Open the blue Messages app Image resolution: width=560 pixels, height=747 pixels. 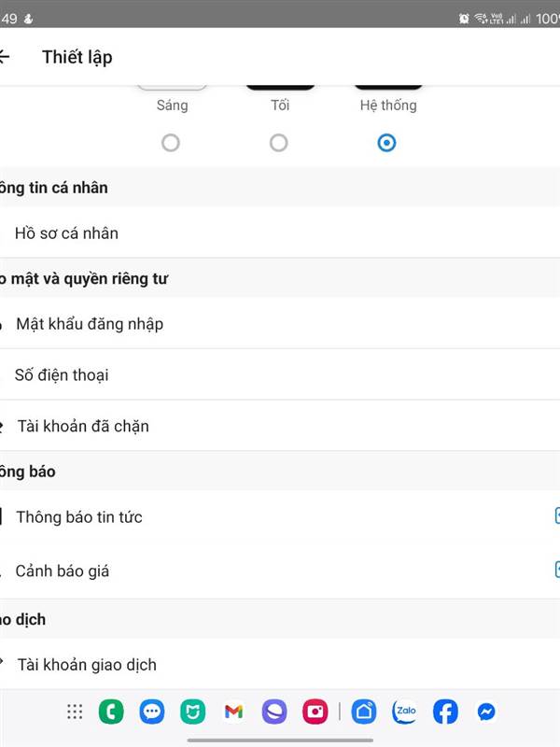[152, 712]
